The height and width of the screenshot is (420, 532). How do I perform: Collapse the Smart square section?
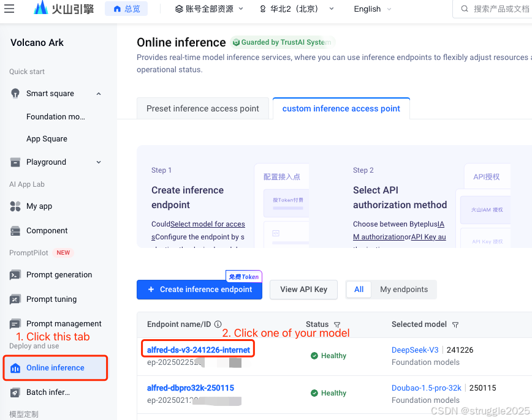point(99,94)
